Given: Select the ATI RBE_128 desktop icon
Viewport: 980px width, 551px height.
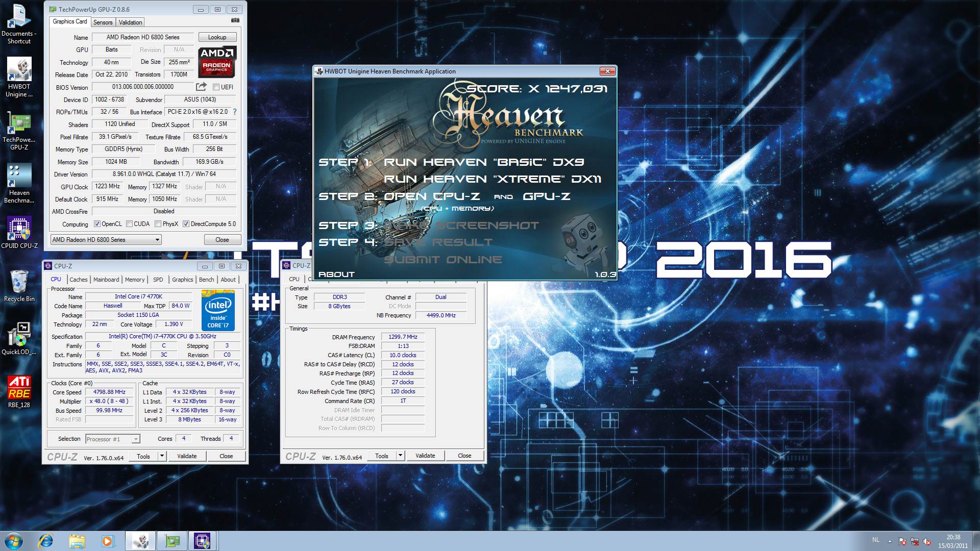Looking at the screenshot, I should pyautogui.click(x=19, y=392).
